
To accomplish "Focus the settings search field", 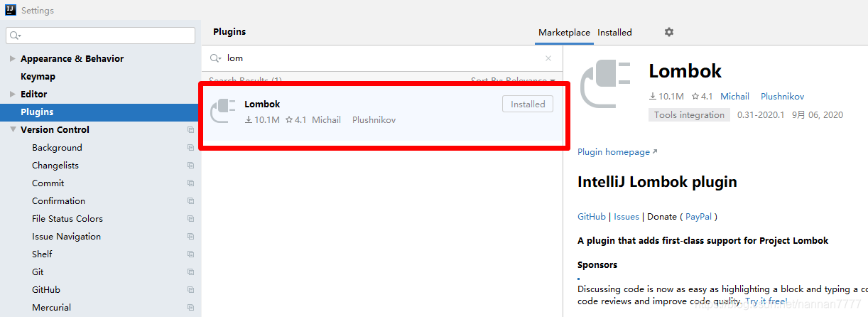I will click(100, 36).
